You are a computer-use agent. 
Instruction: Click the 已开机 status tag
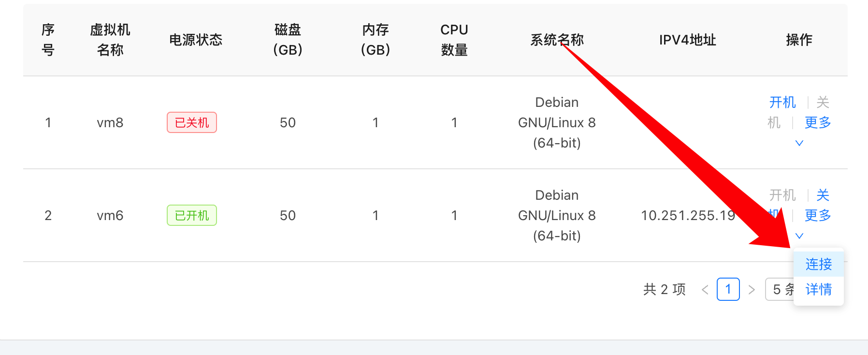[x=192, y=216]
